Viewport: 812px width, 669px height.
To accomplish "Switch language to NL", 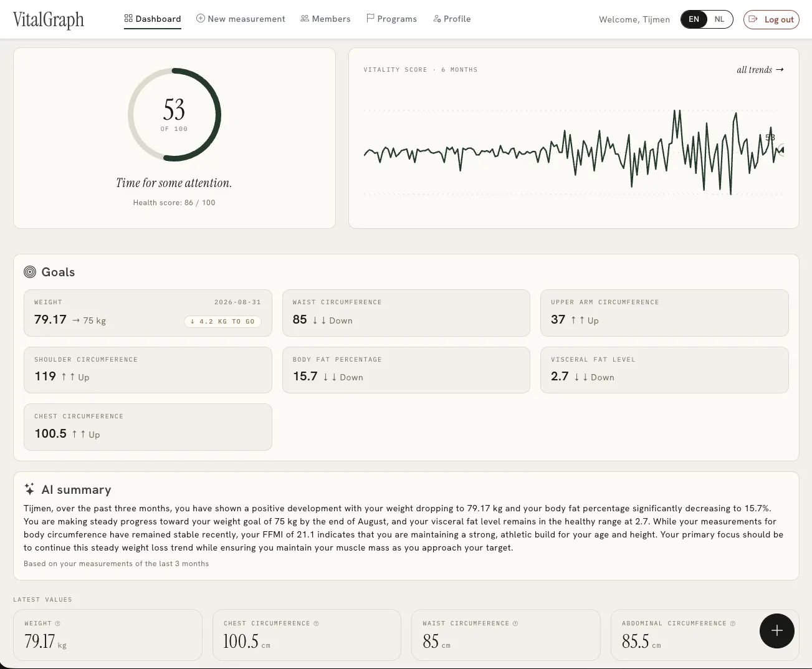I will tap(720, 19).
